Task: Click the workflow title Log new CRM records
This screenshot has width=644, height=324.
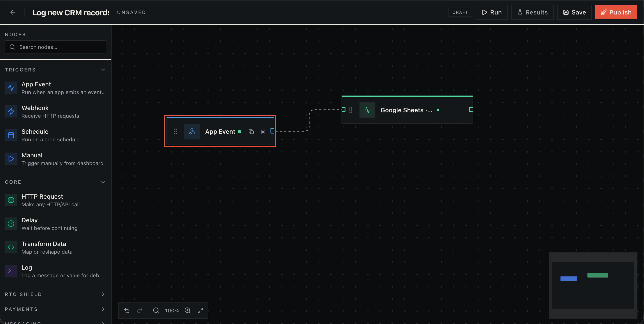Action: 71,12
